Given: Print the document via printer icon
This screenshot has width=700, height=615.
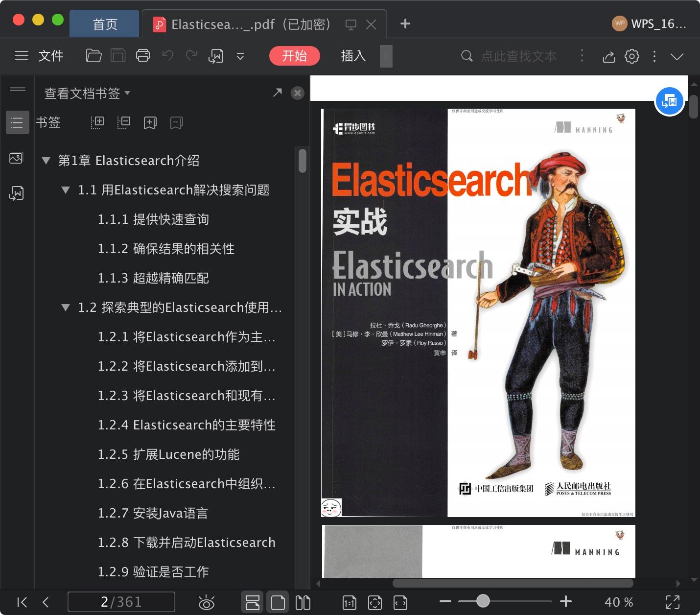Looking at the screenshot, I should point(142,56).
